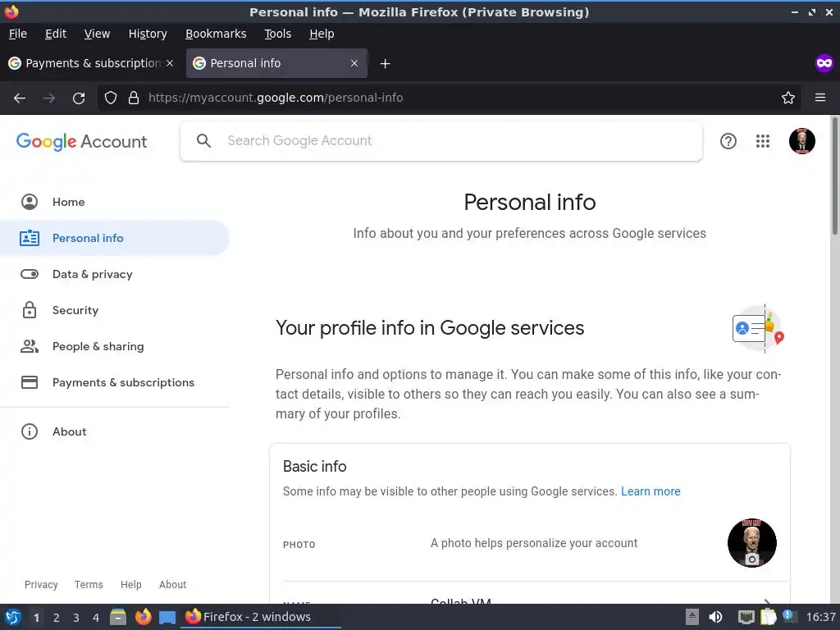This screenshot has width=840, height=630.
Task: Open About in sidebar
Action: click(x=115, y=431)
